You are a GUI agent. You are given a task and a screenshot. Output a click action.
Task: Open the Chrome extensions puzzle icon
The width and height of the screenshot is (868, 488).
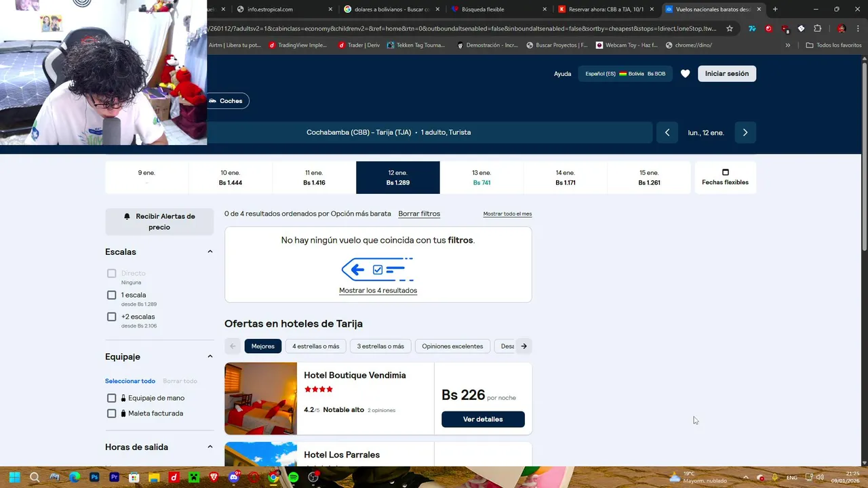click(817, 28)
